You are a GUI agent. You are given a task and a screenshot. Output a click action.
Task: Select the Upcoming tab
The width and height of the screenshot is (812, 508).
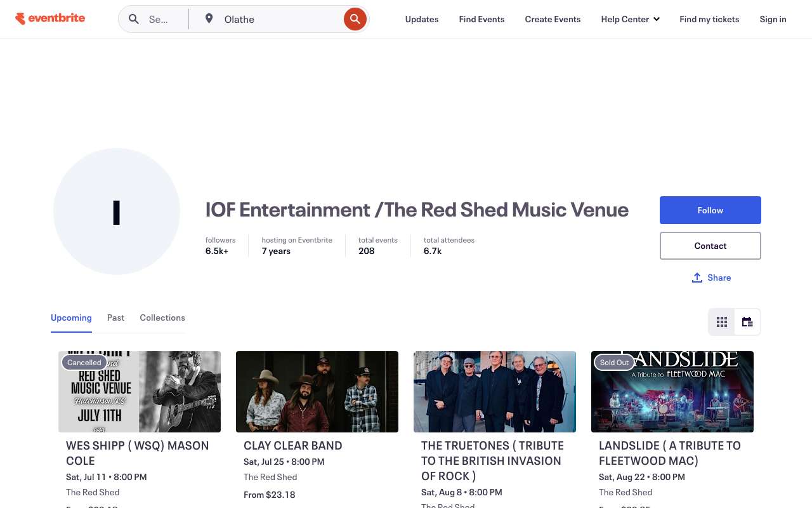pyautogui.click(x=71, y=317)
